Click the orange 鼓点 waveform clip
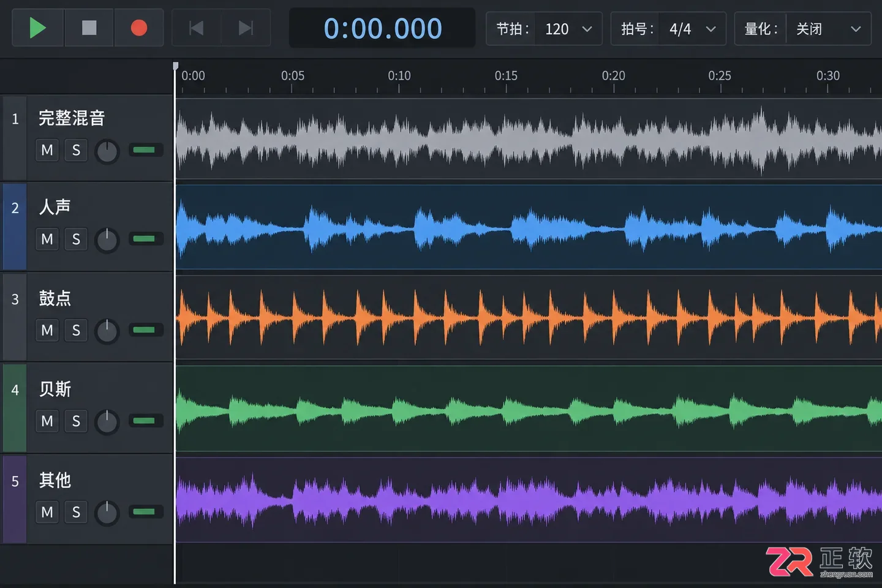Screen dimensions: 882x588 click(x=529, y=317)
